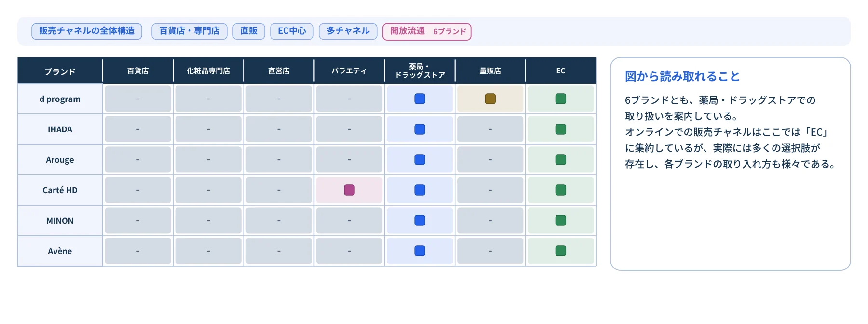Select the 直販 tab
This screenshot has height=324, width=868.
click(x=249, y=31)
